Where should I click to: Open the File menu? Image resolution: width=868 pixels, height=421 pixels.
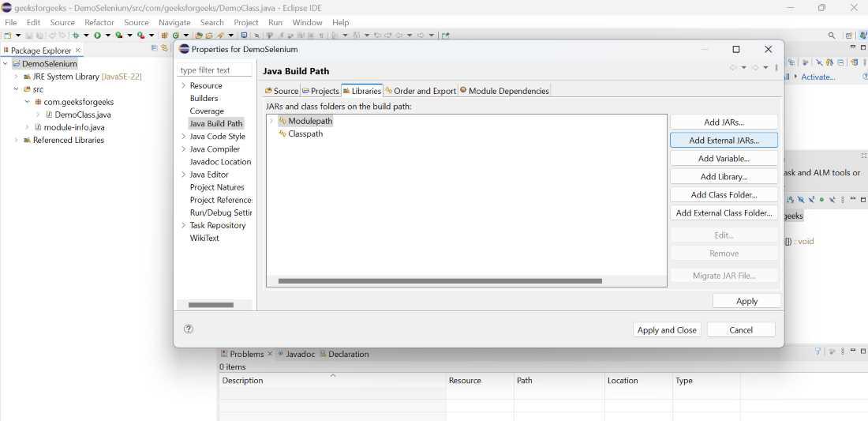coord(10,22)
